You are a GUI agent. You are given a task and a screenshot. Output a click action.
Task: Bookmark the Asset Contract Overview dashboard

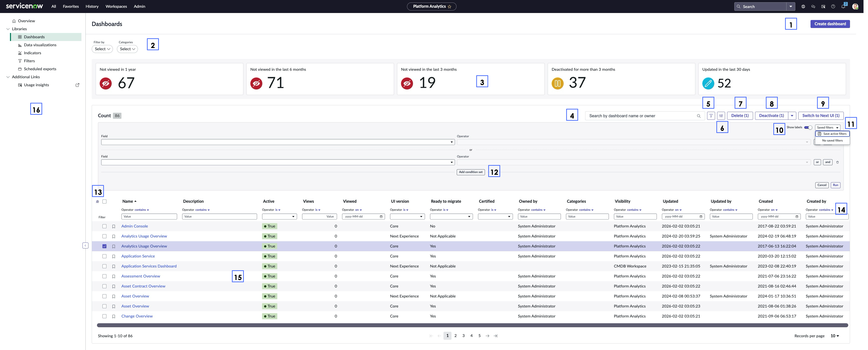(x=113, y=286)
